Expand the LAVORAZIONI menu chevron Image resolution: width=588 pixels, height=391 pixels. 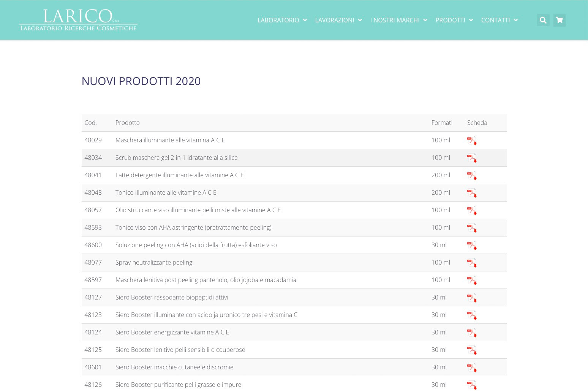click(360, 20)
